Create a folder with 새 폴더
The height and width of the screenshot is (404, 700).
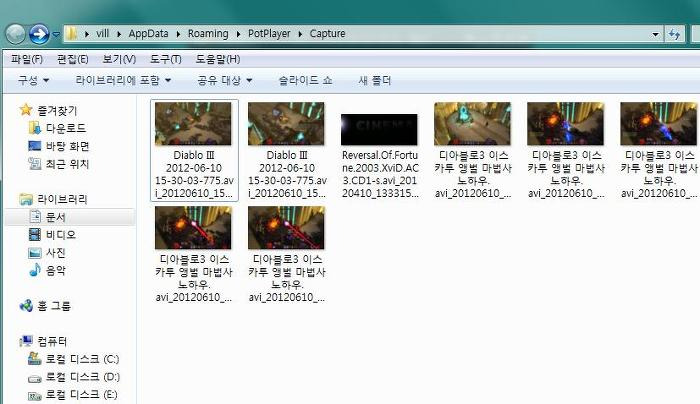pyautogui.click(x=375, y=80)
